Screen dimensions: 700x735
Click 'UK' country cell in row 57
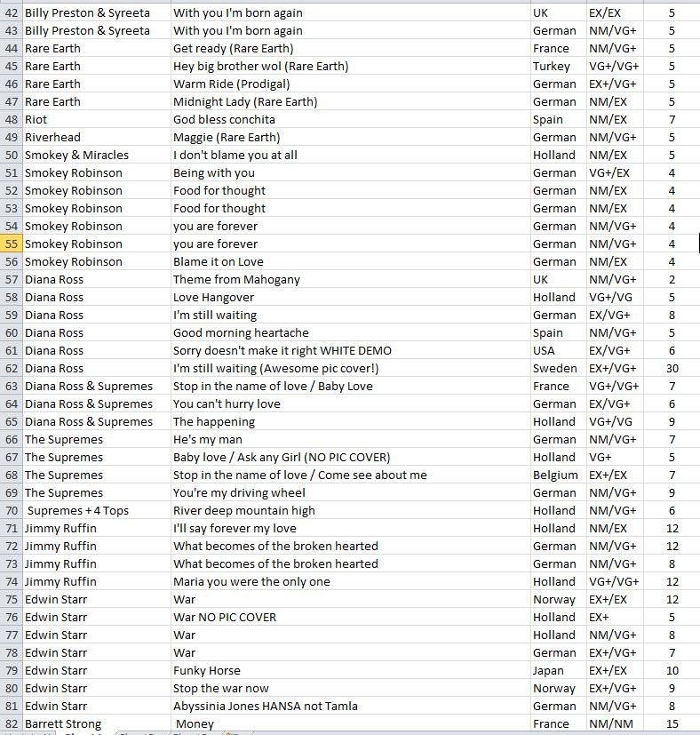(559, 279)
